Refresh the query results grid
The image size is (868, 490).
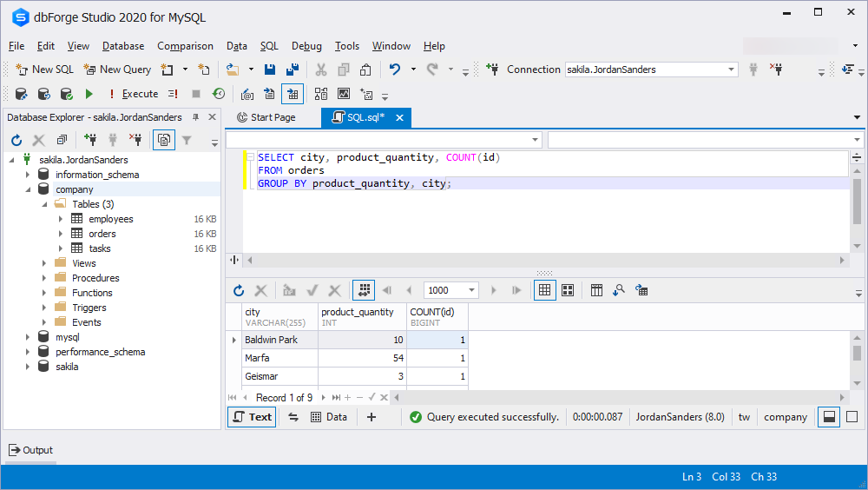[239, 290]
